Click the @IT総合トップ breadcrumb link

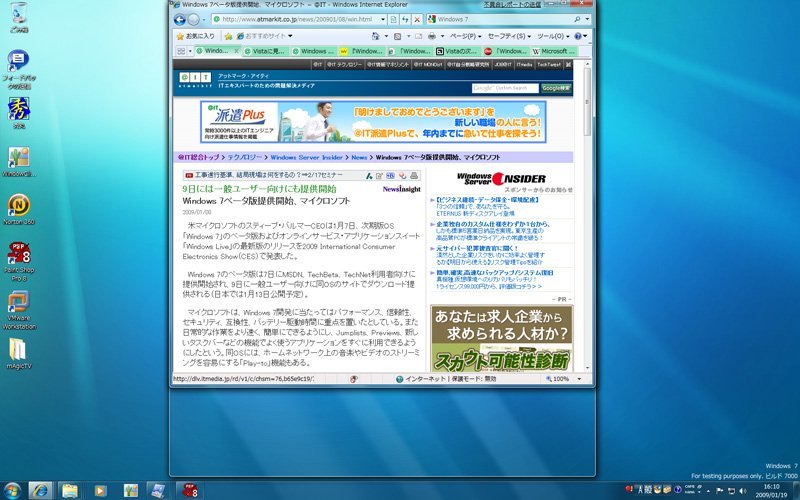198,157
